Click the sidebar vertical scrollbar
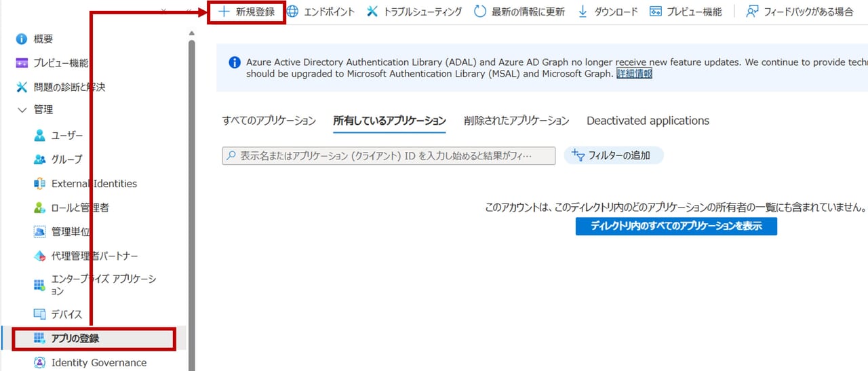 pyautogui.click(x=192, y=203)
